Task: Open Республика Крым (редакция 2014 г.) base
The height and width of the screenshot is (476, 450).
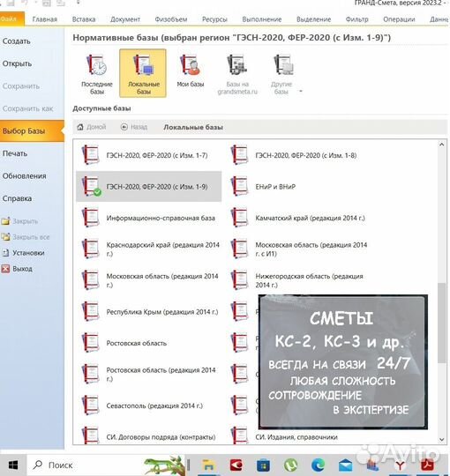Action: (149, 312)
